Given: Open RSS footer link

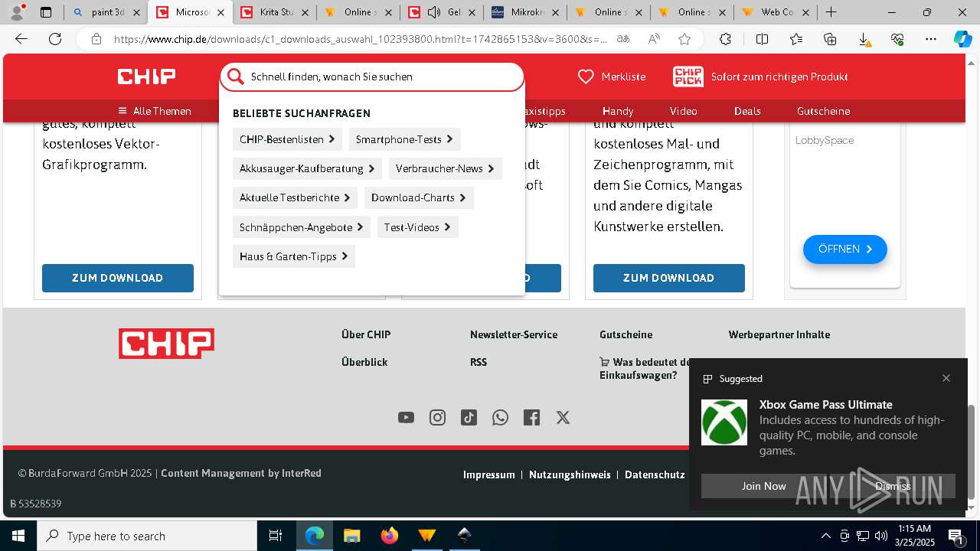Looking at the screenshot, I should (479, 362).
